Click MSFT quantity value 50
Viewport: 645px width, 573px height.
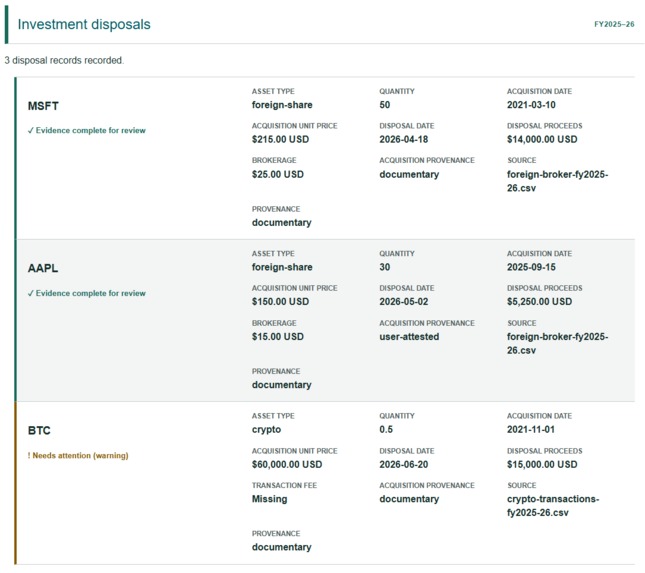click(385, 105)
